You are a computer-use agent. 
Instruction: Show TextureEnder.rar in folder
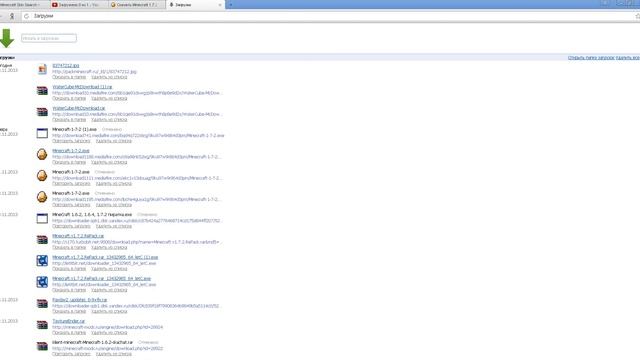pyautogui.click(x=69, y=333)
